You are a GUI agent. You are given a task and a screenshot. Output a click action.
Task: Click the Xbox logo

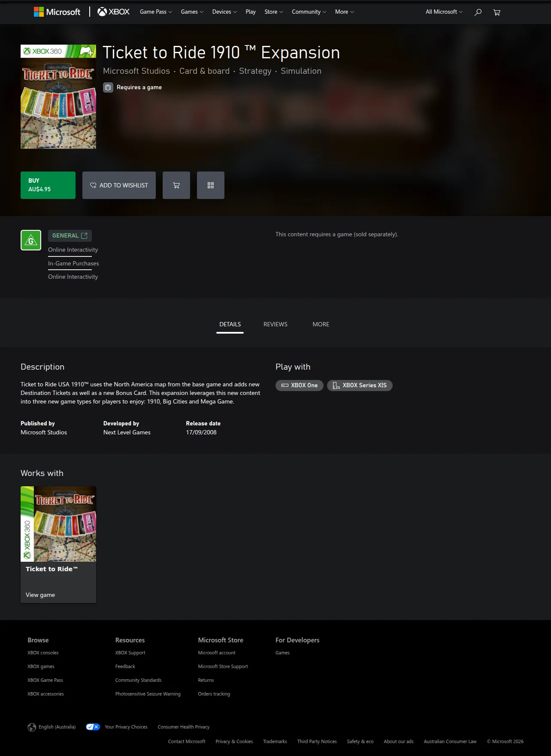(113, 12)
